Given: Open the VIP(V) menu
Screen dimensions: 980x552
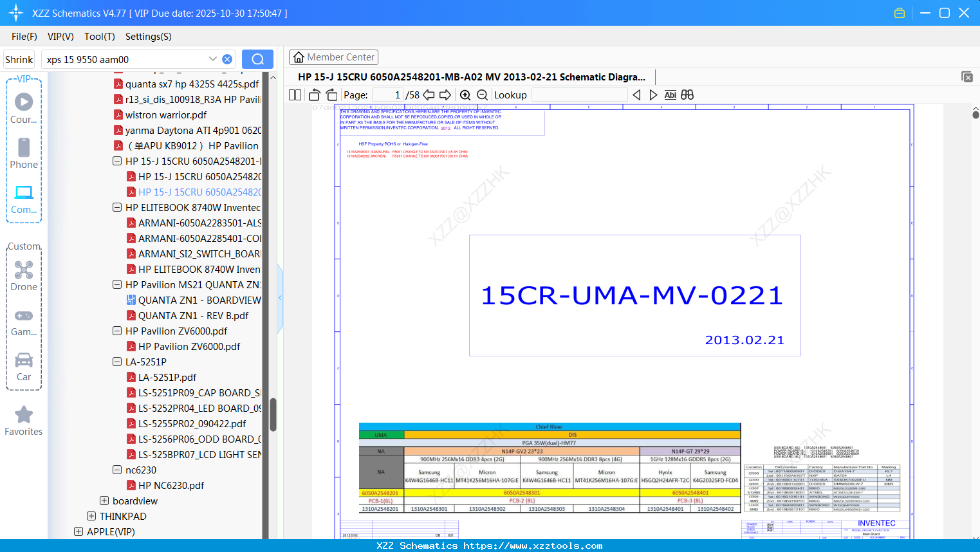Looking at the screenshot, I should 60,37.
